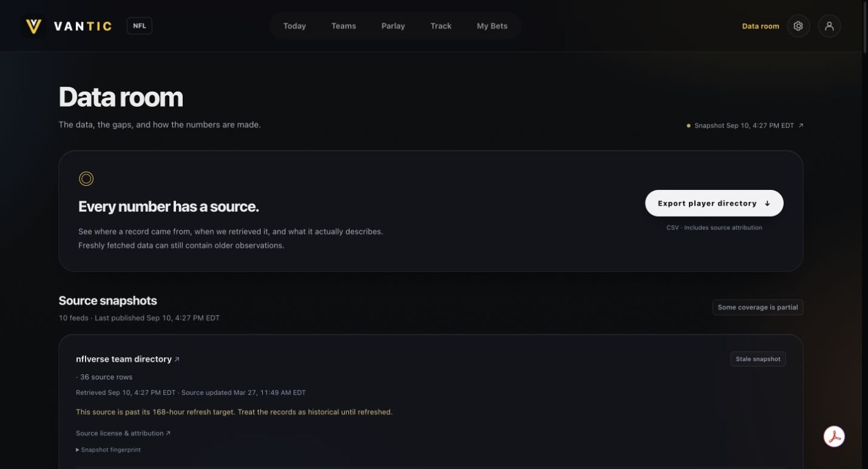The image size is (868, 469).
Task: Select the Track tab
Action: (441, 26)
